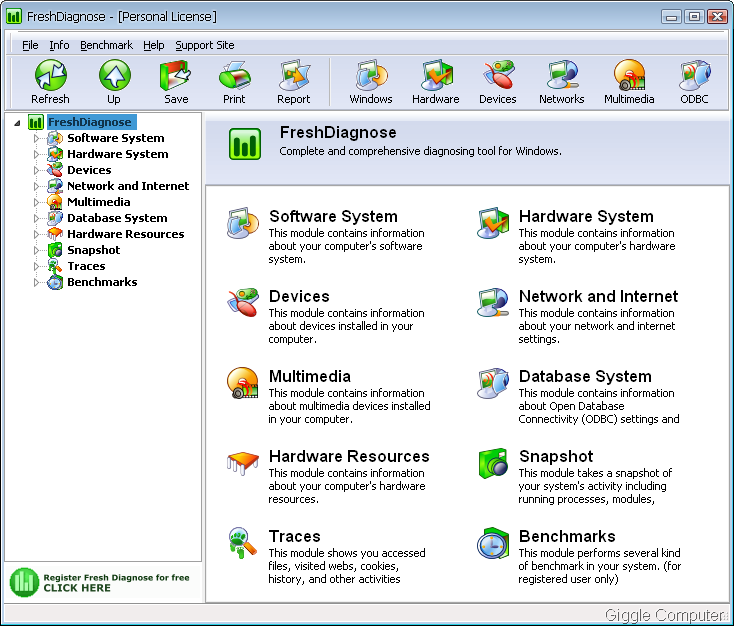Click the Refresh toolbar icon
The height and width of the screenshot is (626, 734).
[51, 75]
